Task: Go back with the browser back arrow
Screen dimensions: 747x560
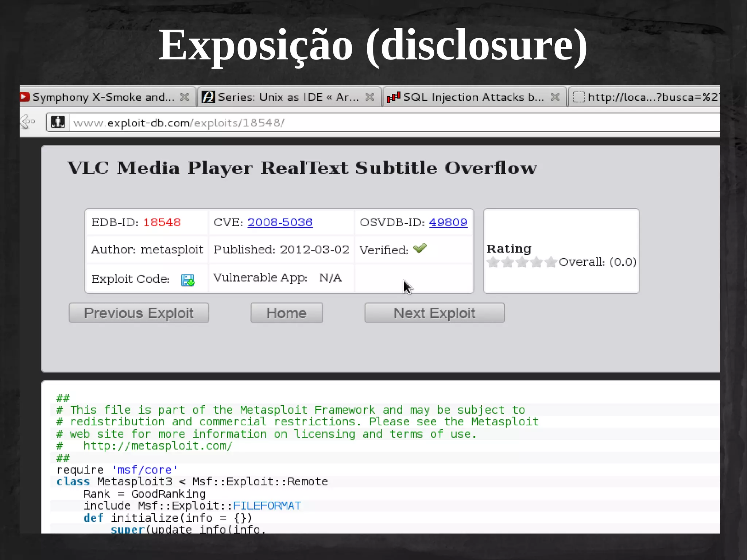Action: coord(28,122)
